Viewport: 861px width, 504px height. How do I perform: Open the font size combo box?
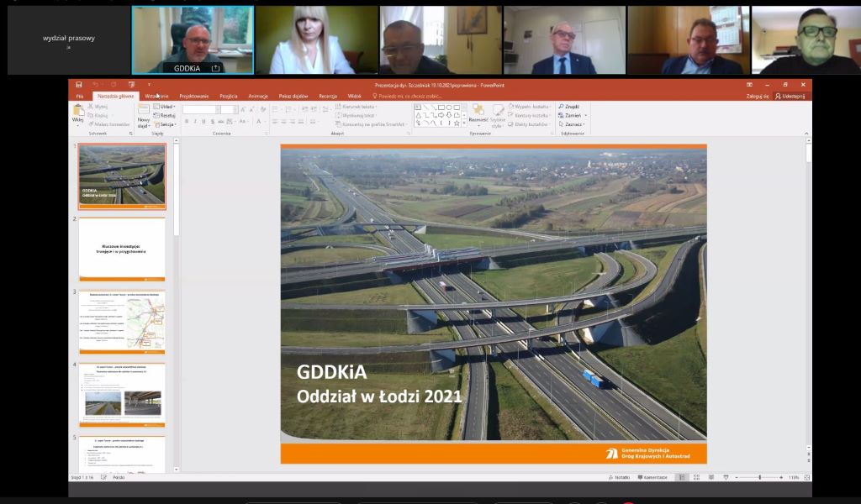(229, 110)
